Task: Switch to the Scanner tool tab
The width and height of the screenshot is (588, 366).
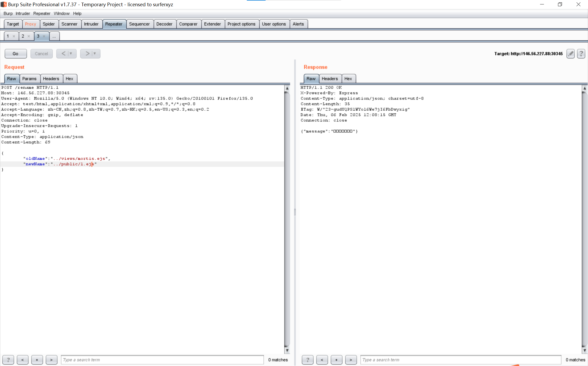Action: [69, 24]
